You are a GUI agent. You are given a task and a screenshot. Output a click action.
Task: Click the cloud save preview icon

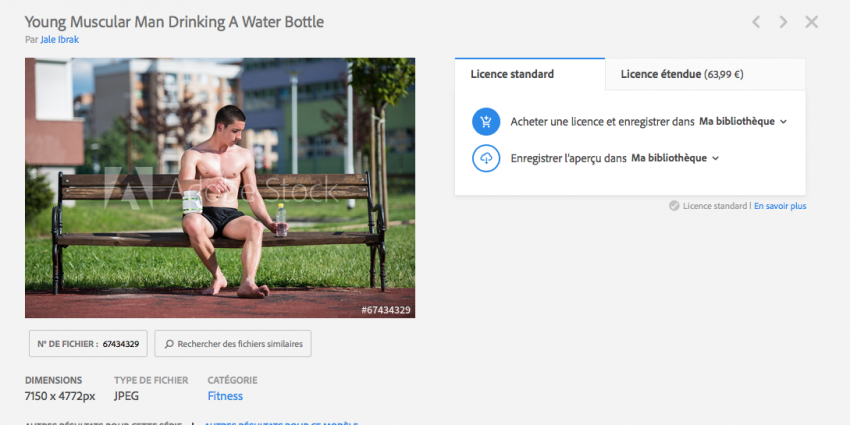(x=486, y=158)
